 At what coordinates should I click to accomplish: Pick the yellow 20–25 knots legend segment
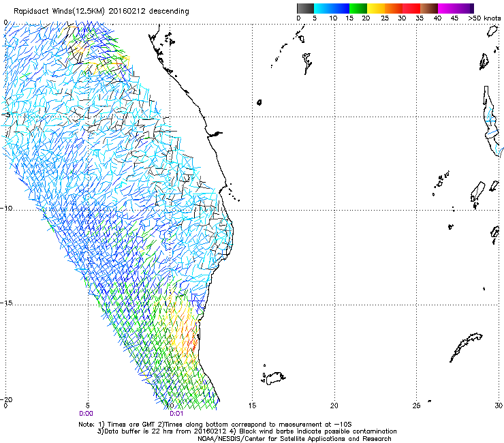(x=376, y=8)
